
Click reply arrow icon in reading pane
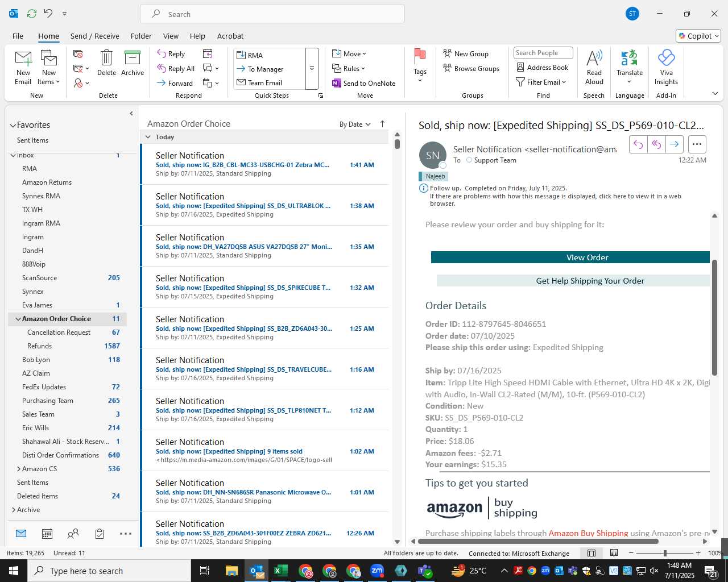pos(638,144)
